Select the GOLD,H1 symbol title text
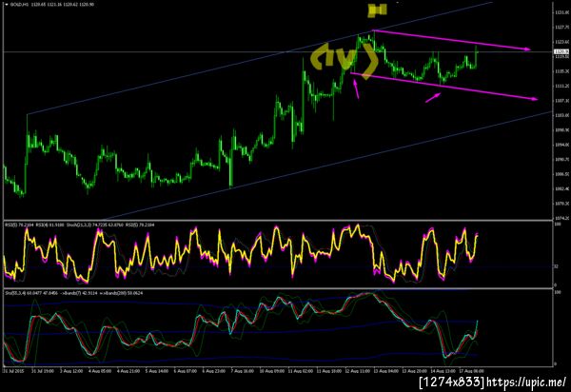 (x=19, y=5)
